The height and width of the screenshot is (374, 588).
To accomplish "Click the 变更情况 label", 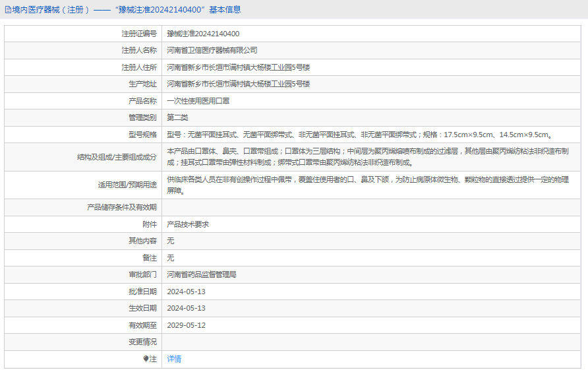I will (142, 342).
